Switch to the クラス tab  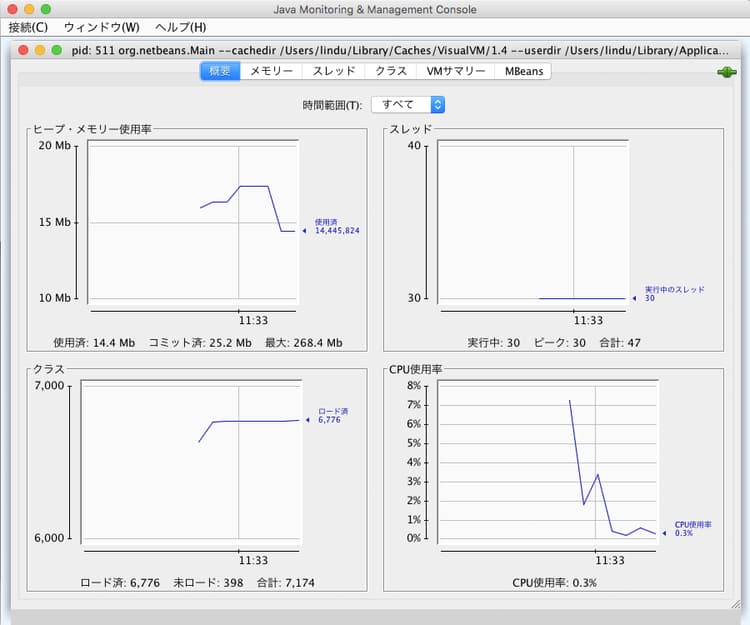click(391, 71)
